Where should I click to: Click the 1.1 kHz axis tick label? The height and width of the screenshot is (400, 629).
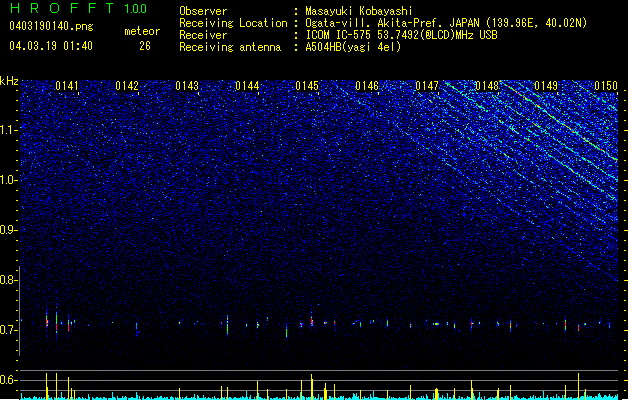8,130
